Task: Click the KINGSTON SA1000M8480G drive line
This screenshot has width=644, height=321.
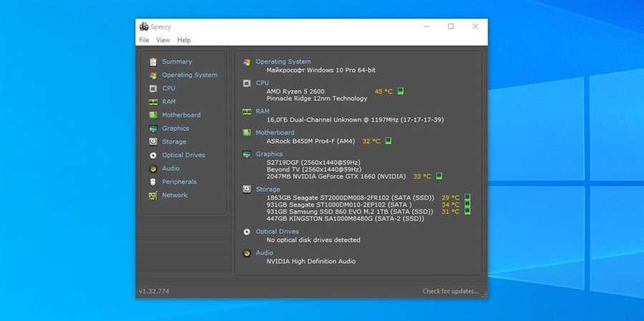Action: pyautogui.click(x=345, y=219)
